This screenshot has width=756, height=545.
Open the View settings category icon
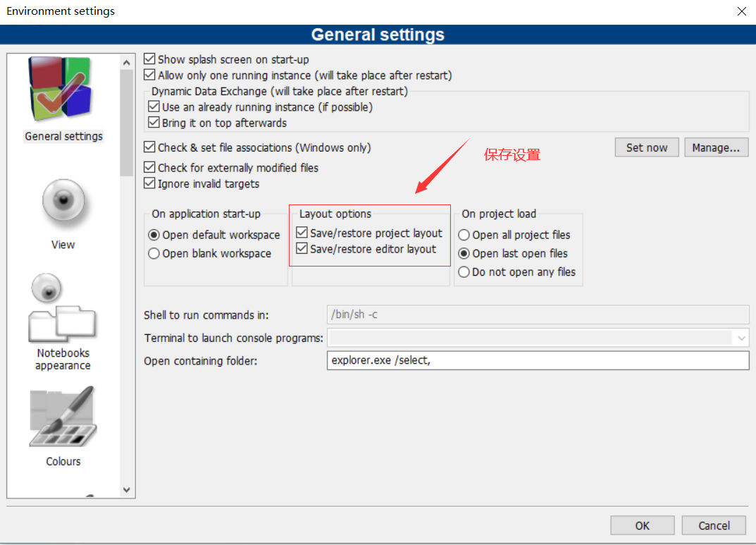(63, 202)
